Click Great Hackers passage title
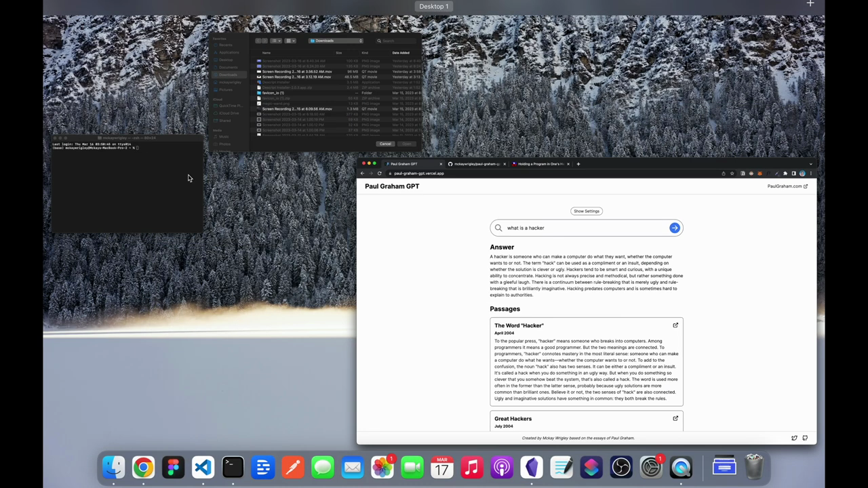This screenshot has width=868, height=488. [x=513, y=418]
